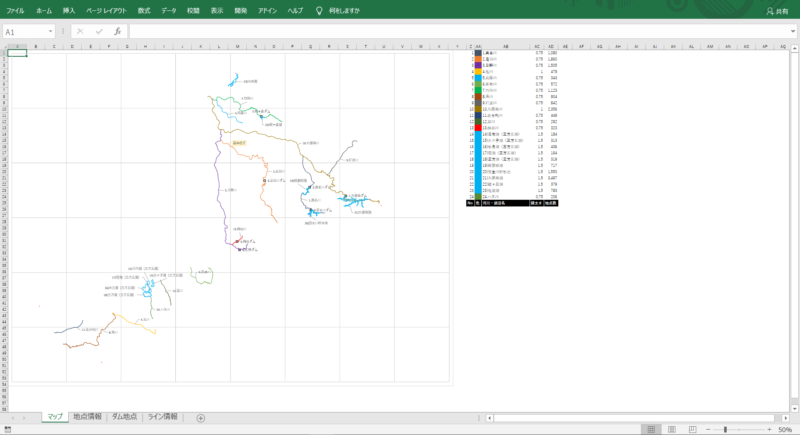Click column header AD
Viewport: 800px width, 435px height.
551,46
